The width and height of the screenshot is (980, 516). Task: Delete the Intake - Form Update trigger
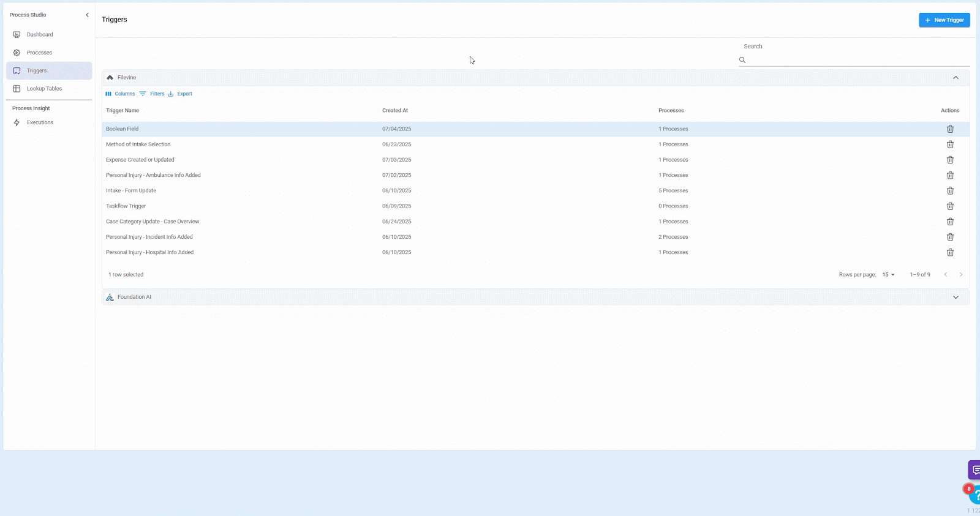coord(950,191)
